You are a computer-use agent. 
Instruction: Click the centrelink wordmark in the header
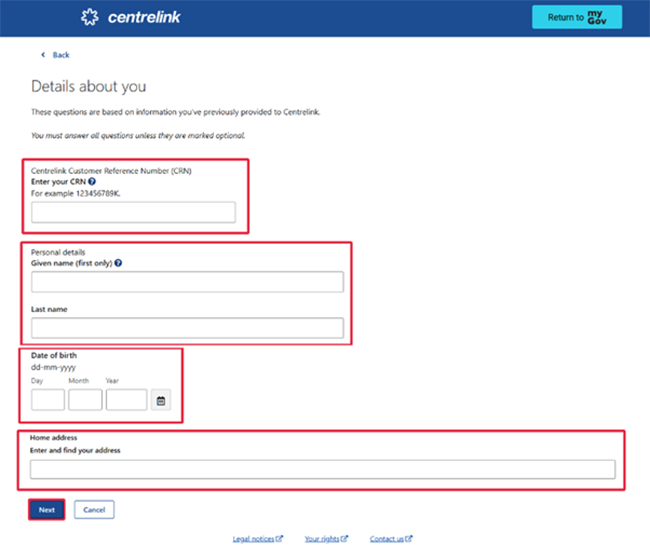point(143,17)
